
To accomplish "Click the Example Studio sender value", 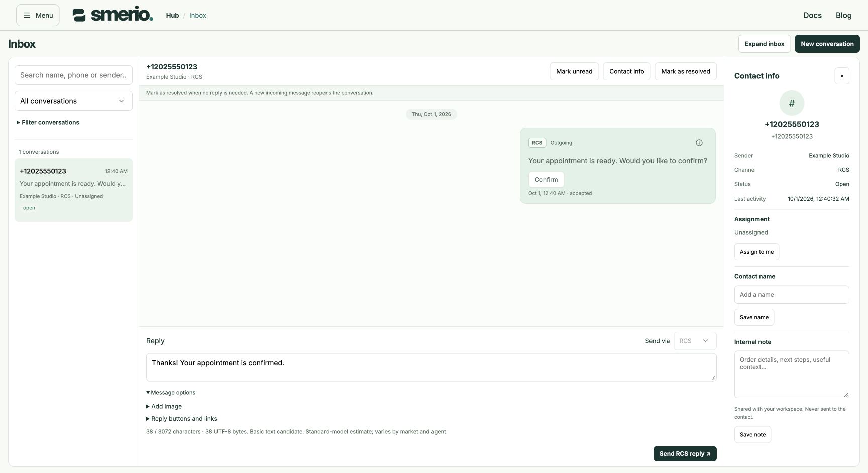I will click(829, 155).
